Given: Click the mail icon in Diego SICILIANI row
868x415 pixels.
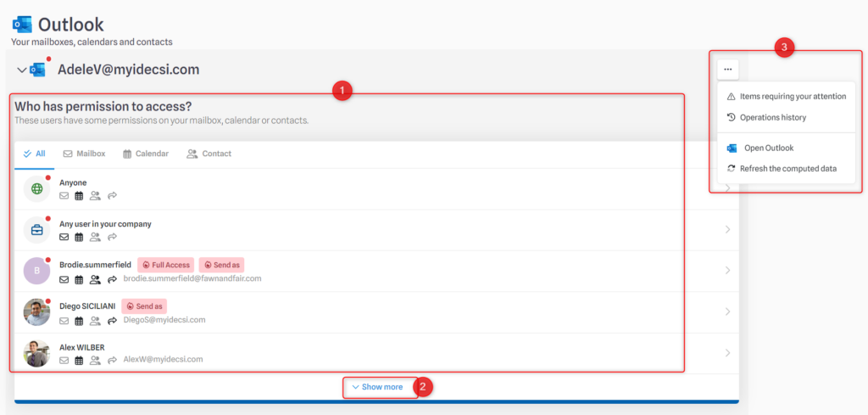Looking at the screenshot, I should click(64, 320).
